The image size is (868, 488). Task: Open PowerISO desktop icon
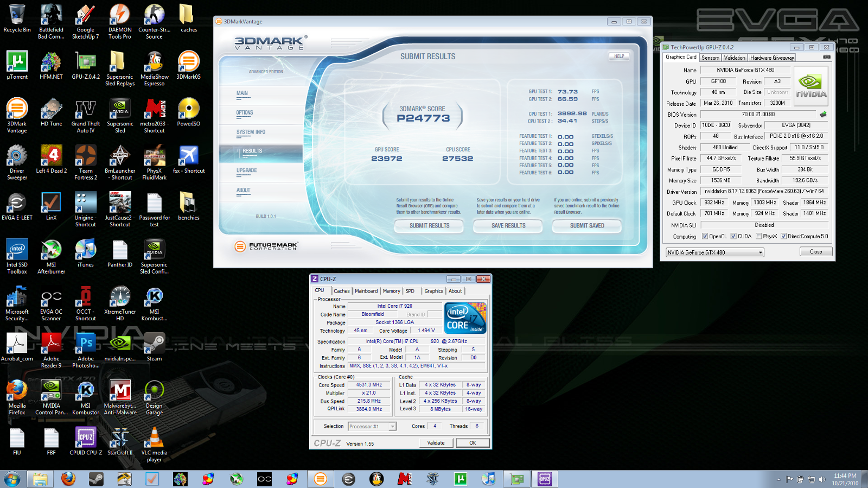(189, 112)
